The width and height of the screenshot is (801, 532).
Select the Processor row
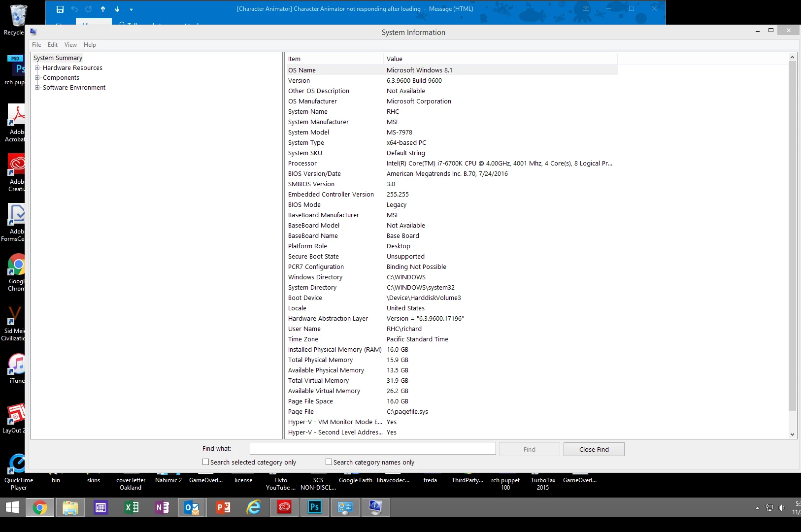(452, 164)
